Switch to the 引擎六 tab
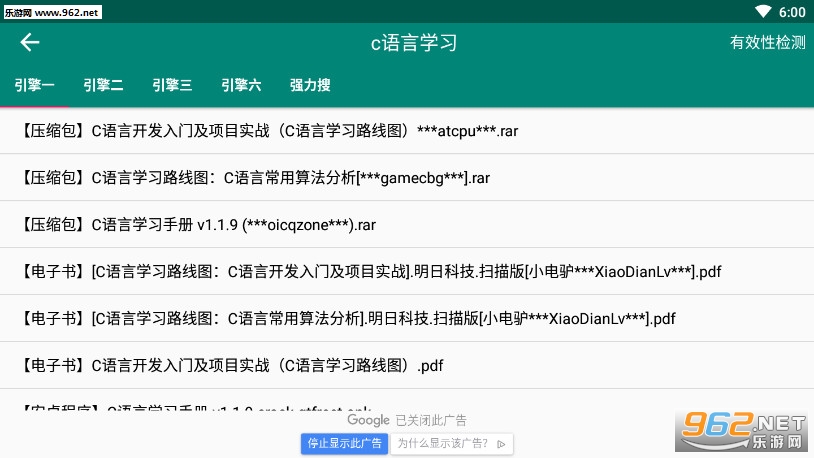The image size is (814, 458). click(241, 85)
